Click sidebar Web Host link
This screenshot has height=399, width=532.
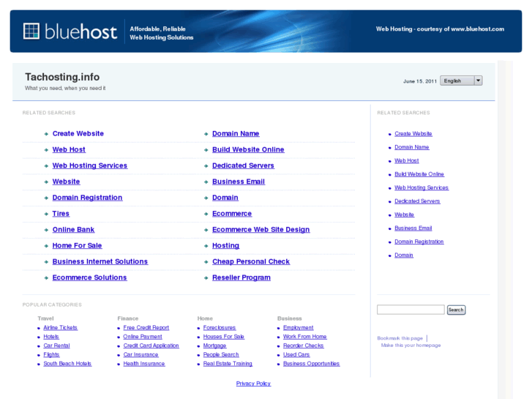406,160
